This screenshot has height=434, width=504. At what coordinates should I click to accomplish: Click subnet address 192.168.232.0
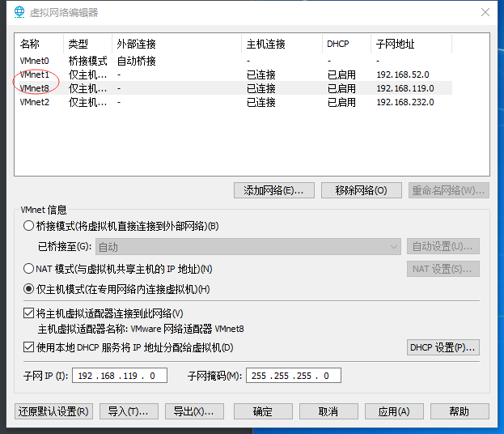tap(405, 102)
